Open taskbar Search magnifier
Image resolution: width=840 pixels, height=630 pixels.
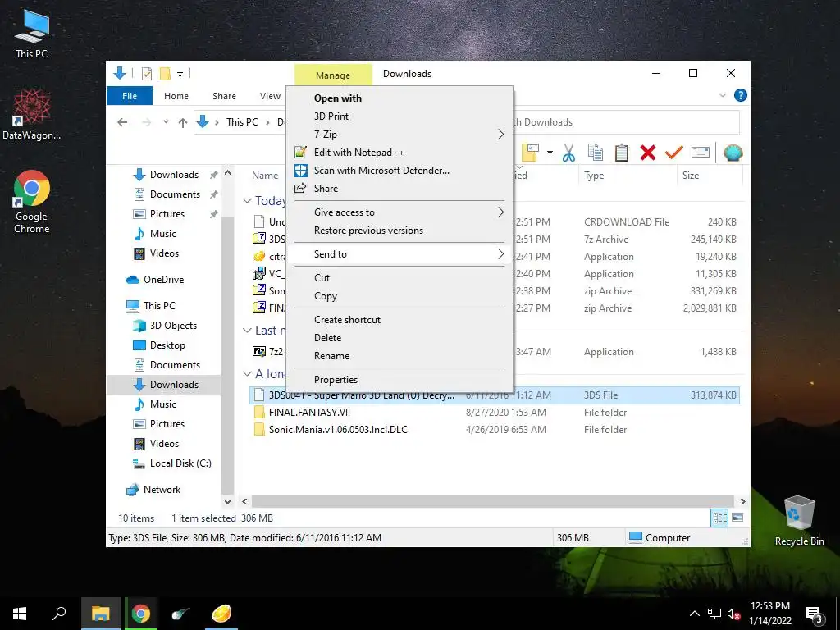[59, 614]
